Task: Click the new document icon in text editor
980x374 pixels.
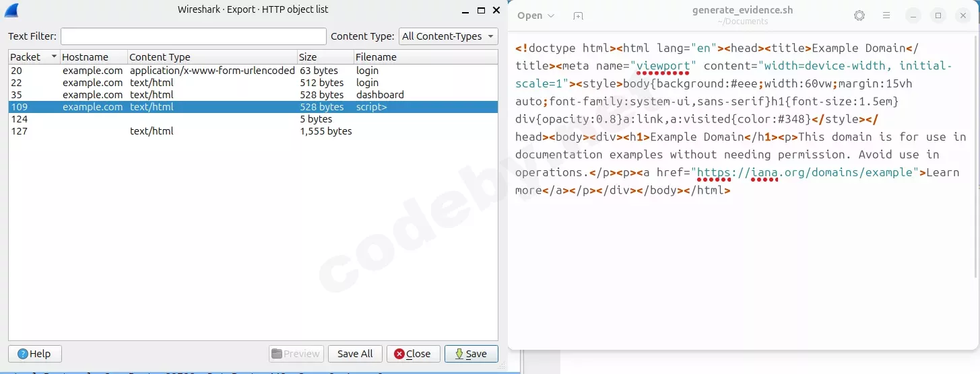Action: pyautogui.click(x=578, y=15)
